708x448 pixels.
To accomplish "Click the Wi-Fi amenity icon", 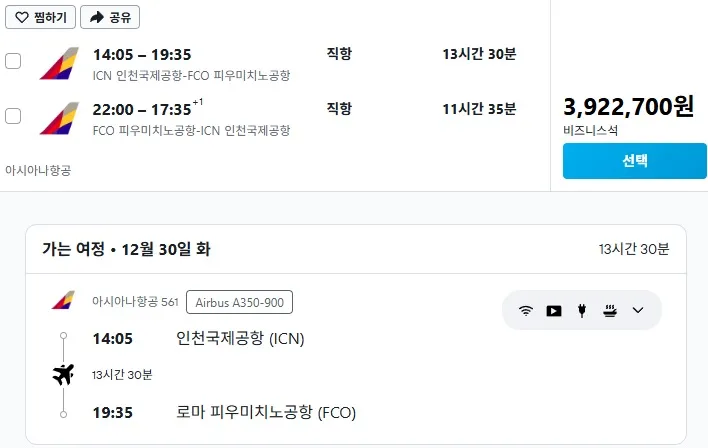I will [x=526, y=310].
